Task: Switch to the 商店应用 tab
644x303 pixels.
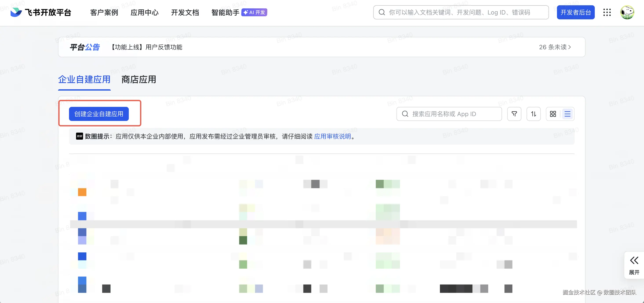Action: tap(138, 80)
